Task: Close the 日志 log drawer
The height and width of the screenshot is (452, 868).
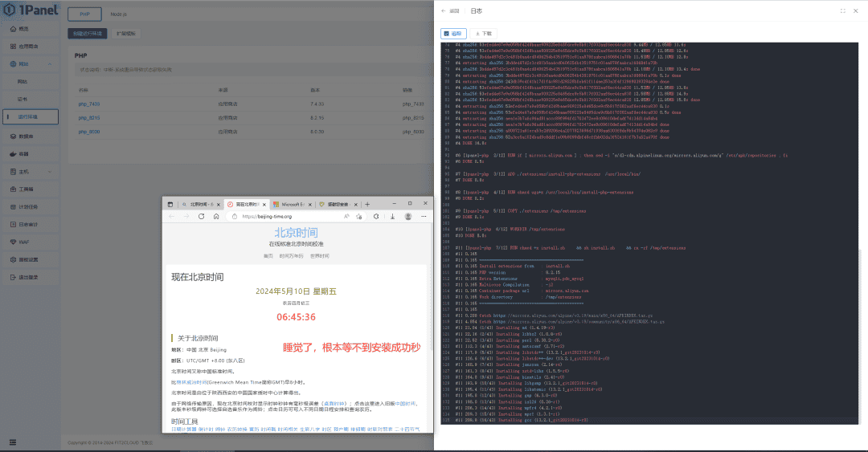Action: (x=857, y=11)
